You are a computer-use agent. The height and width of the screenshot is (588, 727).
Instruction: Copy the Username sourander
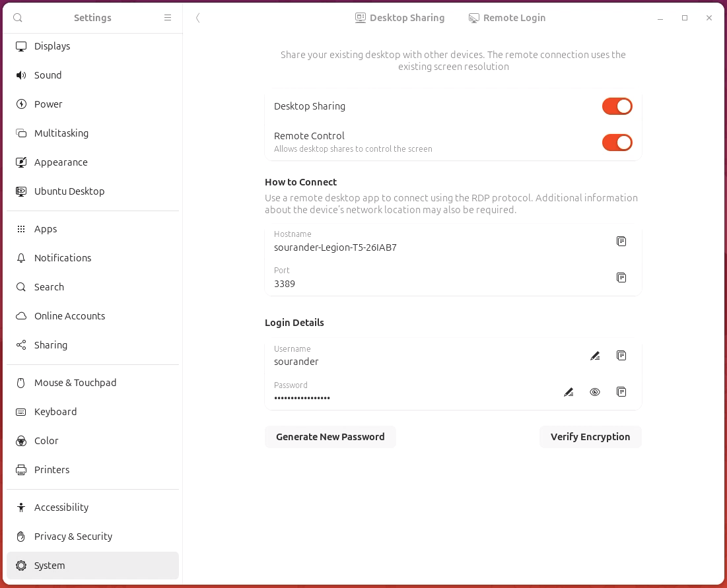coord(621,355)
